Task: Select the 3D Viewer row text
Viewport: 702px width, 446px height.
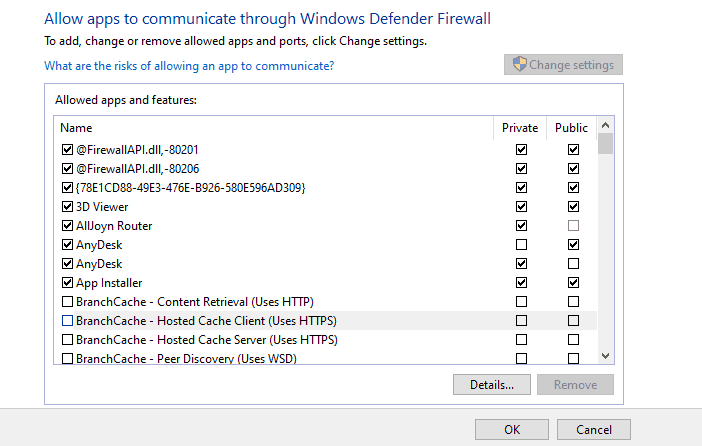Action: [102, 207]
